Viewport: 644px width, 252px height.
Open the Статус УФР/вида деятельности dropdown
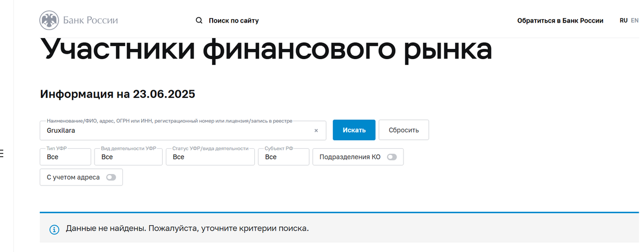pos(210,157)
